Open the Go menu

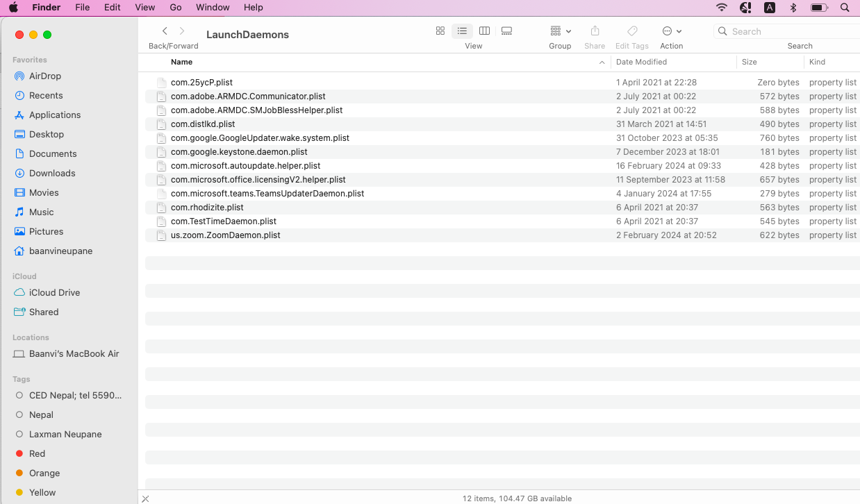[176, 8]
